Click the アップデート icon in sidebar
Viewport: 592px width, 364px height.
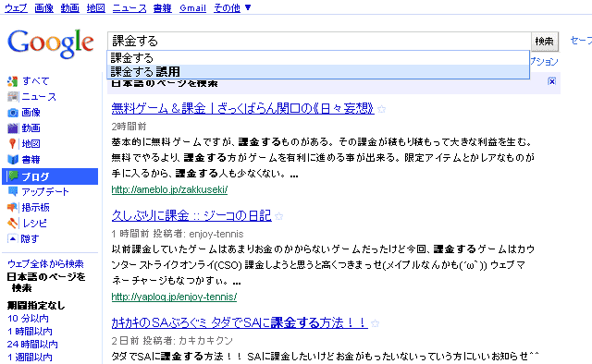pos(12,191)
